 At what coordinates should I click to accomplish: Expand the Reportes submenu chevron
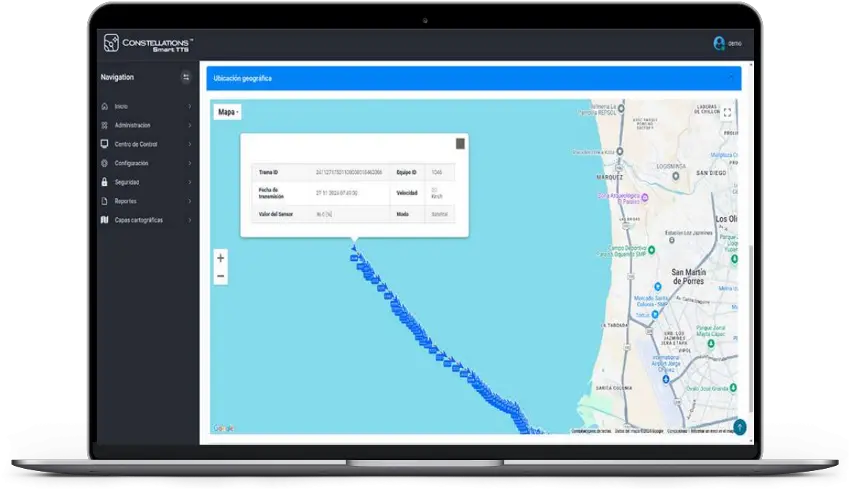(x=189, y=201)
